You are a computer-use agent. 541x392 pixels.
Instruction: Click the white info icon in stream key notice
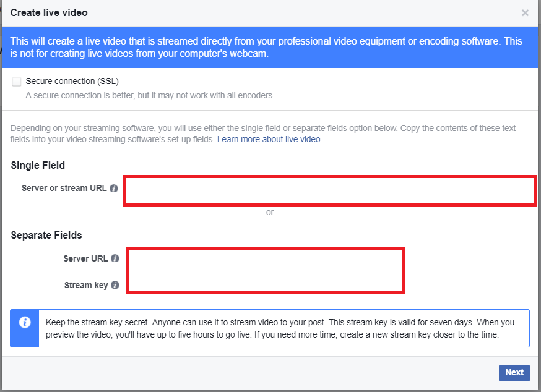point(25,322)
